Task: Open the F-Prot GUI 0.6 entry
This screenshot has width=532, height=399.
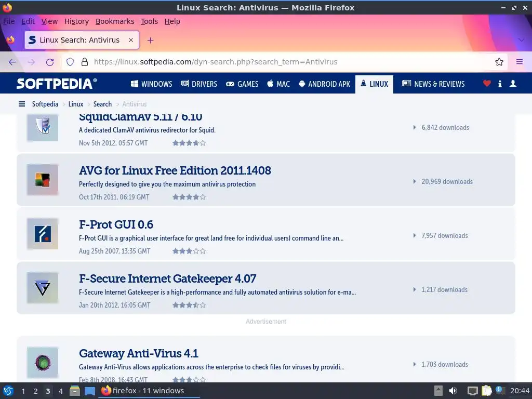Action: click(116, 224)
